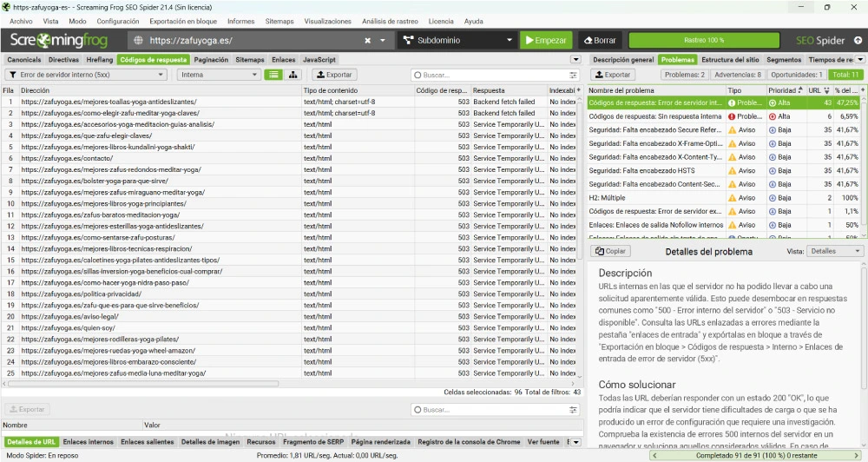Open Descripción general tab in right panel
The width and height of the screenshot is (868, 462).
click(x=622, y=59)
